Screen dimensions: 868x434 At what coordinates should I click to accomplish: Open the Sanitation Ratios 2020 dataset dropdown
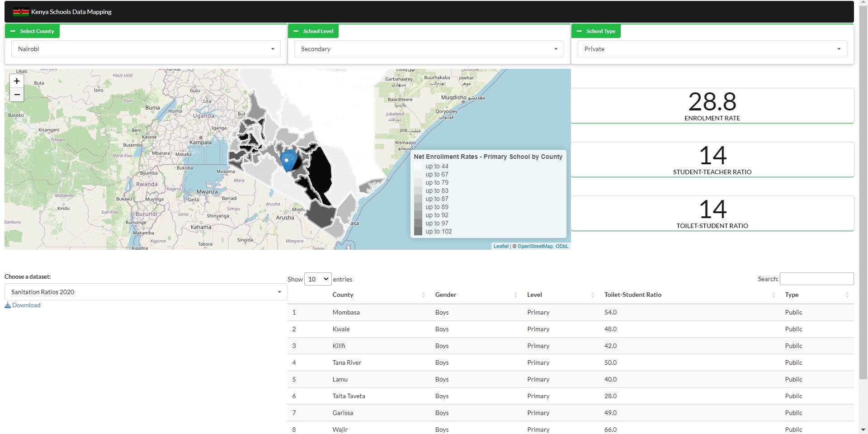coord(146,292)
